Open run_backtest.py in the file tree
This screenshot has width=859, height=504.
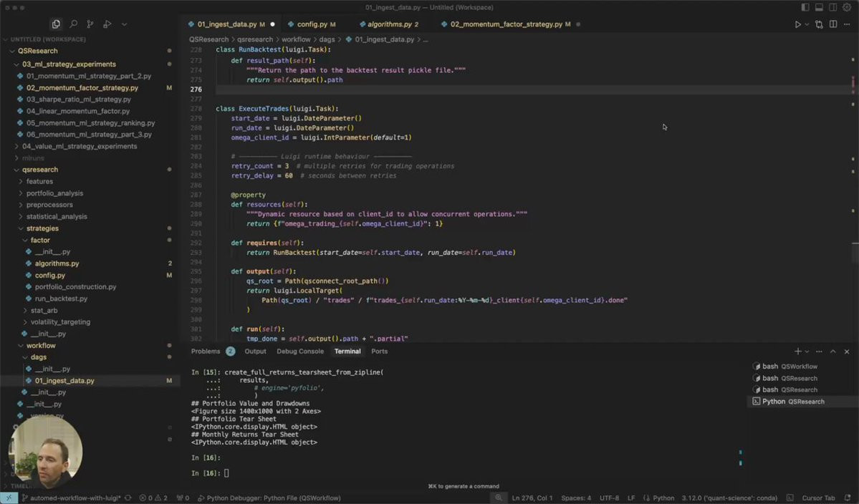61,299
